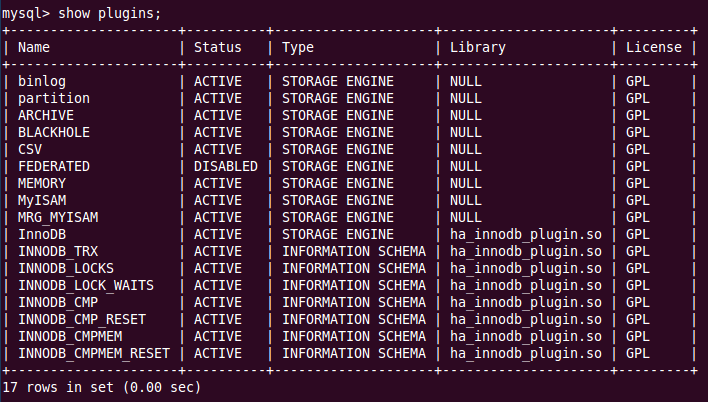The width and height of the screenshot is (708, 402).
Task: Select the 'BLACKHOLE' plugin name
Action: tap(54, 132)
